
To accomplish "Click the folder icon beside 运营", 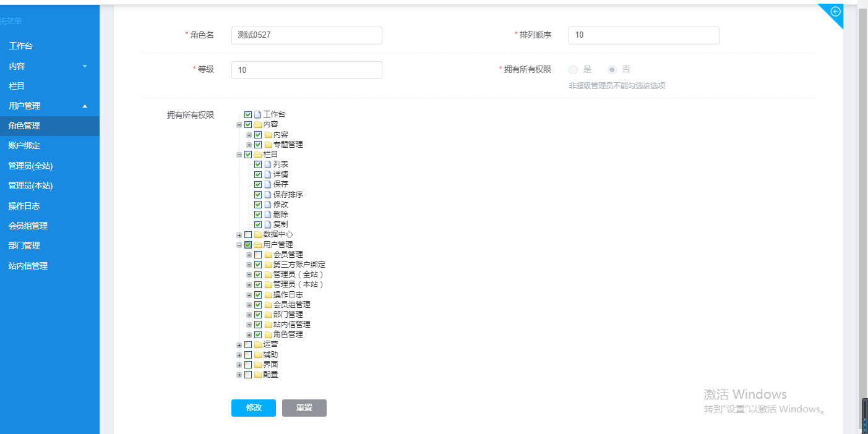I will point(258,344).
